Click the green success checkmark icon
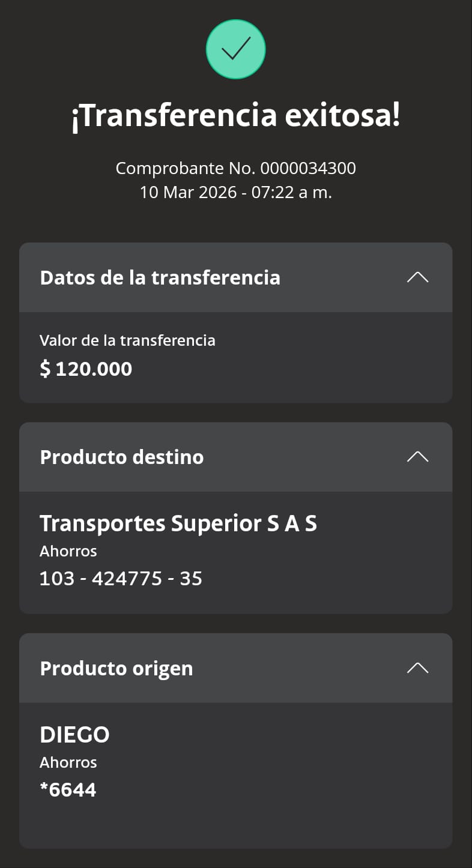This screenshot has width=472, height=868. [x=235, y=49]
